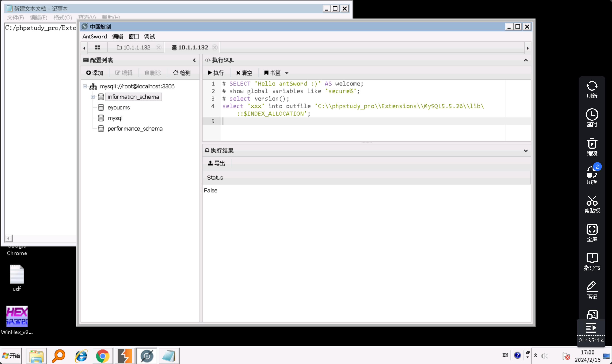Screen dimensions: 612x364
Task: Open Chrome from the taskbar
Action: pyautogui.click(x=103, y=356)
